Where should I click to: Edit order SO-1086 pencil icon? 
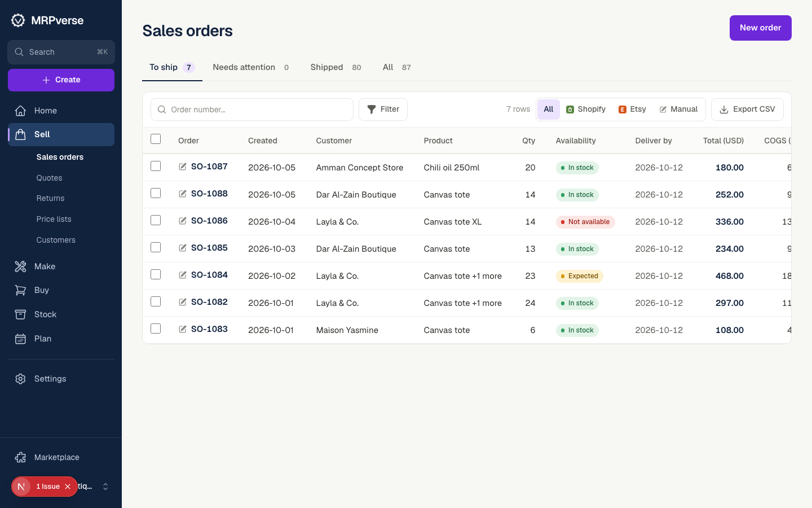[183, 221]
